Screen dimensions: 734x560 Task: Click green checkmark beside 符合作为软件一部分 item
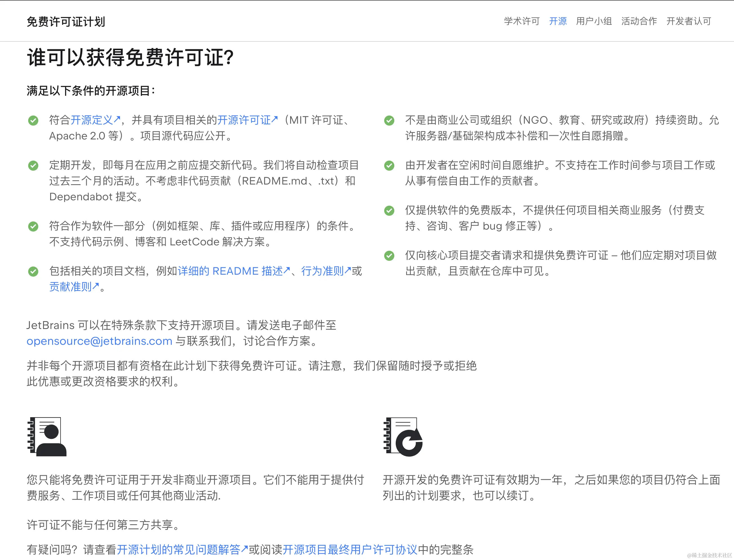(x=33, y=226)
